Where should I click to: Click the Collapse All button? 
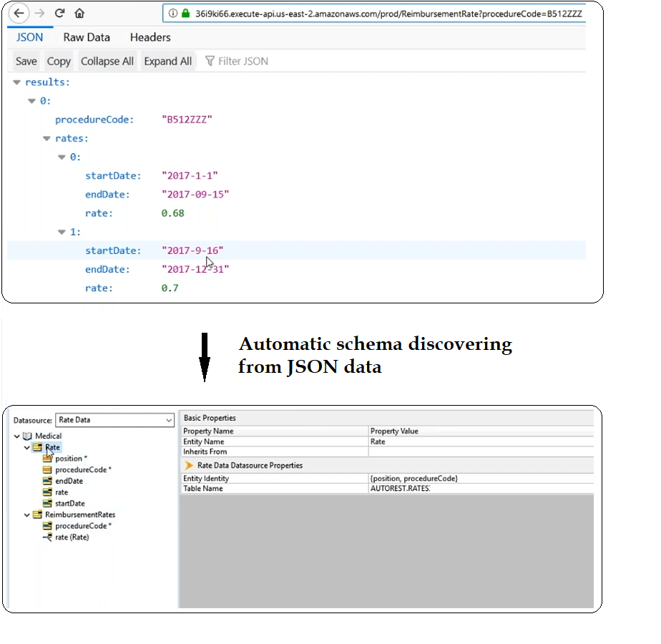tap(107, 62)
